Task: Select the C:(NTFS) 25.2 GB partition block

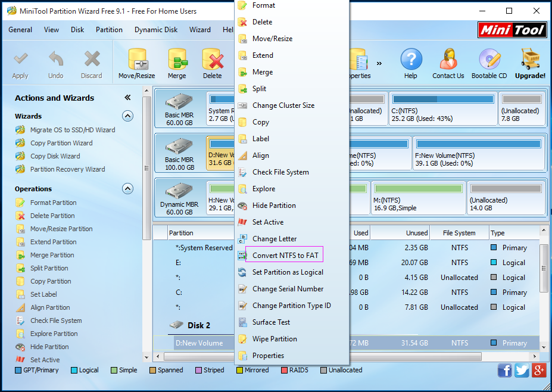Action: [443, 109]
